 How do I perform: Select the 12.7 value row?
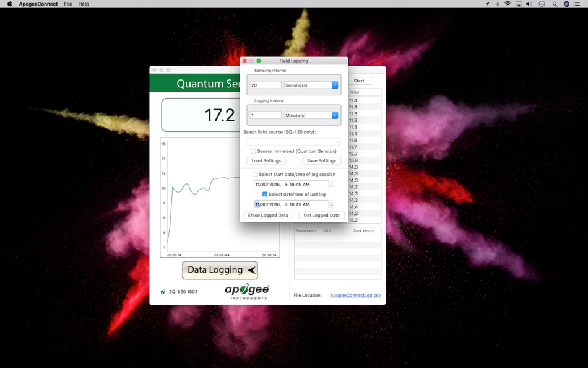[365, 154]
